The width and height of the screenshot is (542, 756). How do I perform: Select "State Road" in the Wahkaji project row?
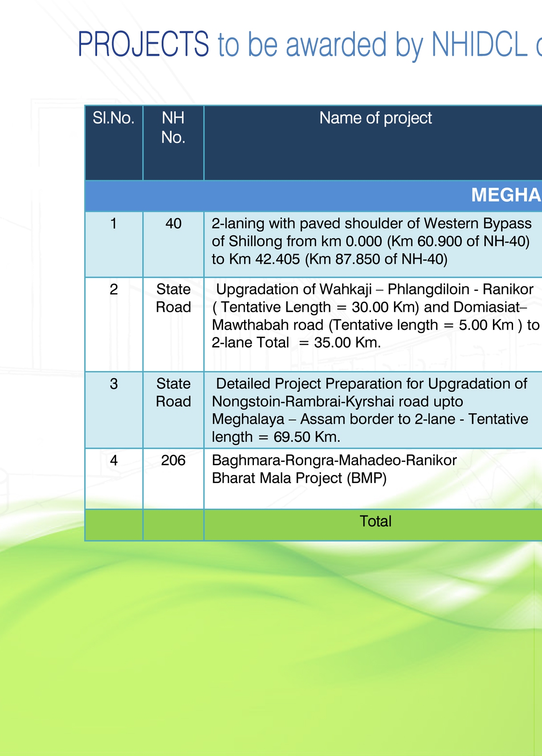pos(173,298)
